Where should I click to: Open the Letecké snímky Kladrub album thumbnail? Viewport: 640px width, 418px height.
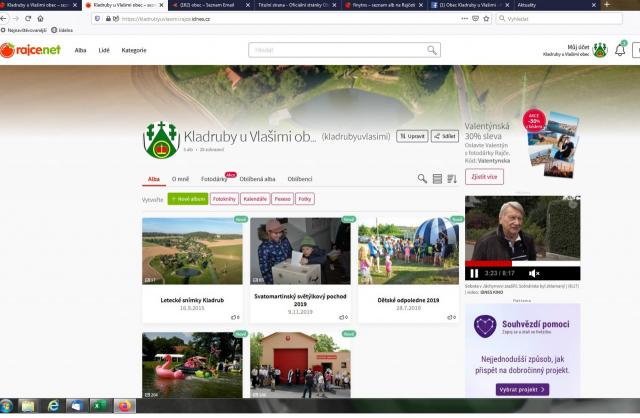(x=192, y=251)
